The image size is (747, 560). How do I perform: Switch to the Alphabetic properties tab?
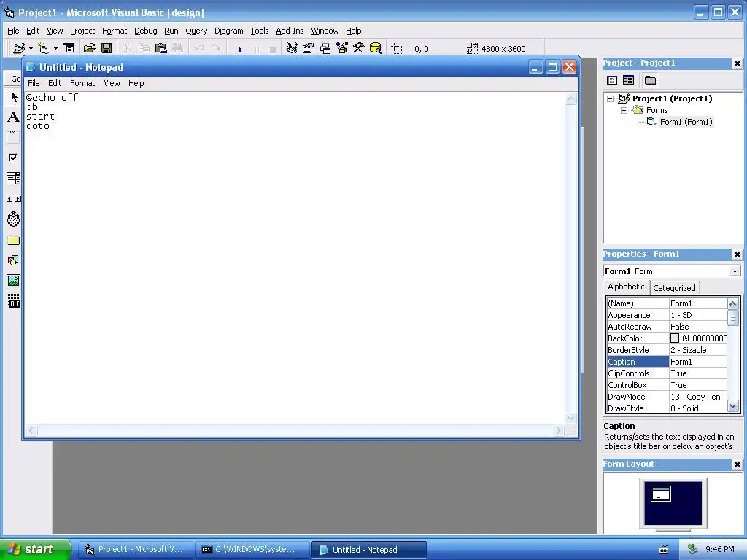point(626,287)
